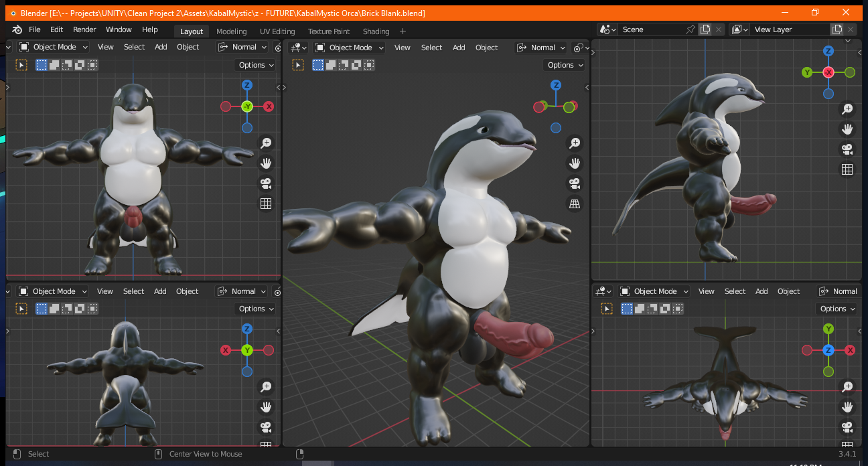The width and height of the screenshot is (868, 466).
Task: Click Select in bottom-left viewport header
Action: 133,291
